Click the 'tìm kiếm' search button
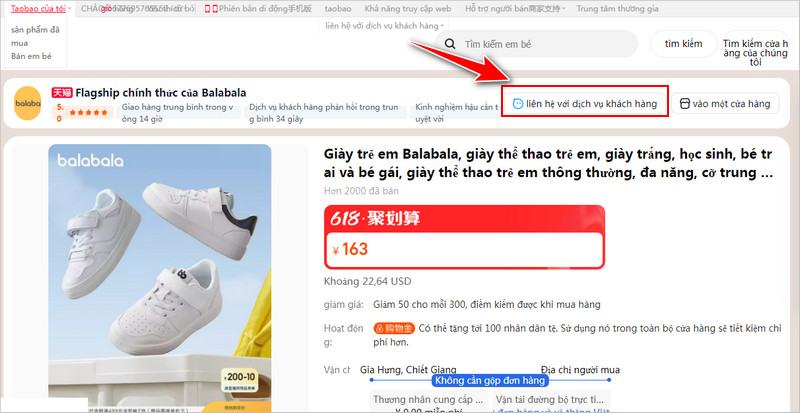 point(683,44)
